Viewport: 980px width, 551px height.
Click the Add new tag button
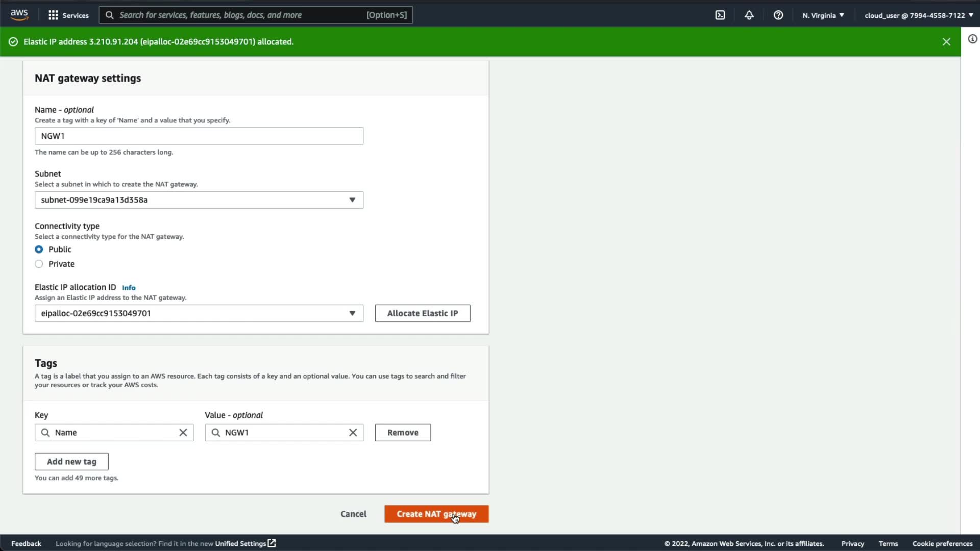(x=71, y=462)
